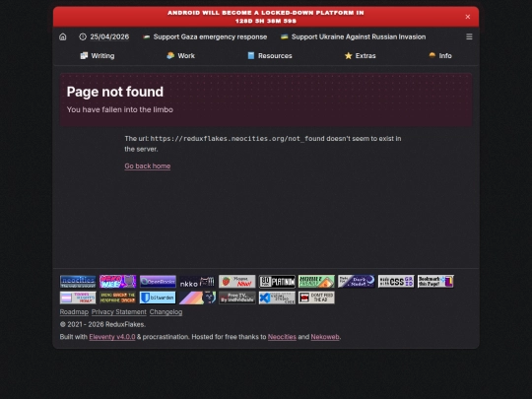Open the Privacy Statement footer link
The height and width of the screenshot is (399, 532).
click(119, 311)
